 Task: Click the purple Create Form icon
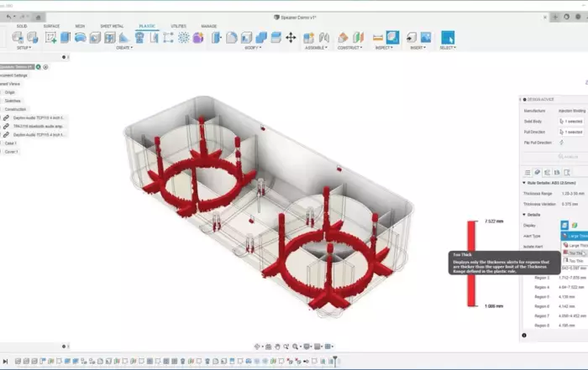(198, 38)
